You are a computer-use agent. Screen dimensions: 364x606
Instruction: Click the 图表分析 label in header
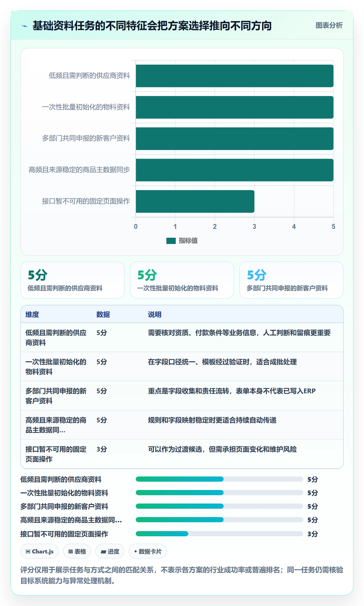coord(329,25)
